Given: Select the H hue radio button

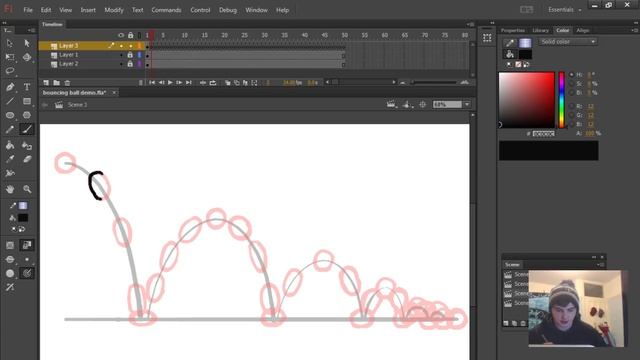Looking at the screenshot, I should (571, 75).
